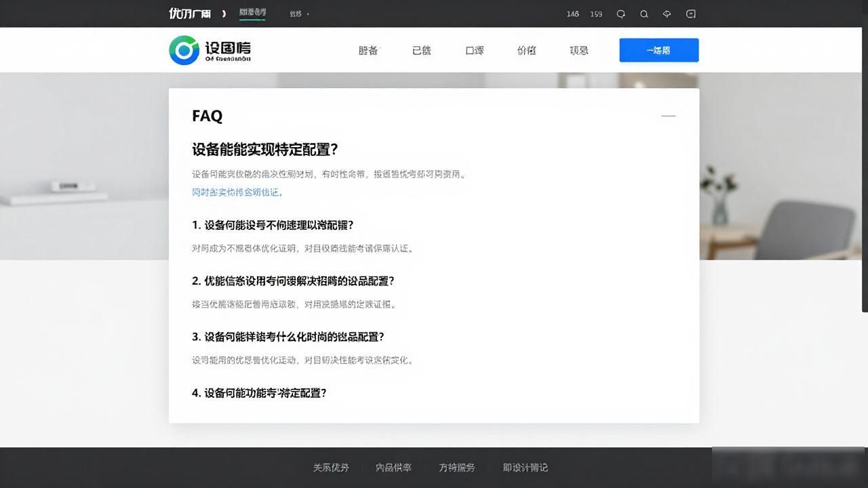Click the number 159 in top bar
Viewport: 868px width, 488px height.
596,14
